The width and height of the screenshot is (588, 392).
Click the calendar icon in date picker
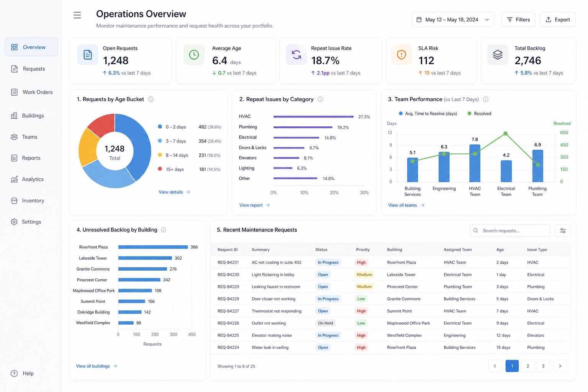coord(419,20)
